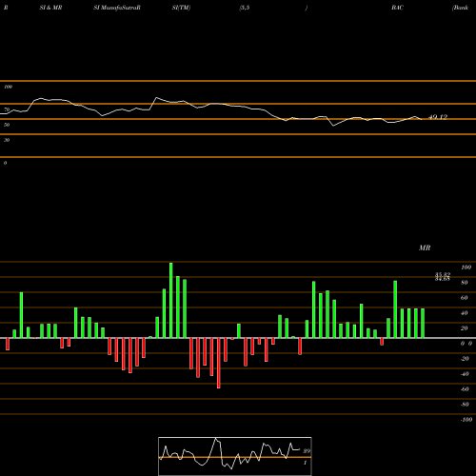
Task: Click the deepest red MR histogram bar
Action: pos(219,363)
